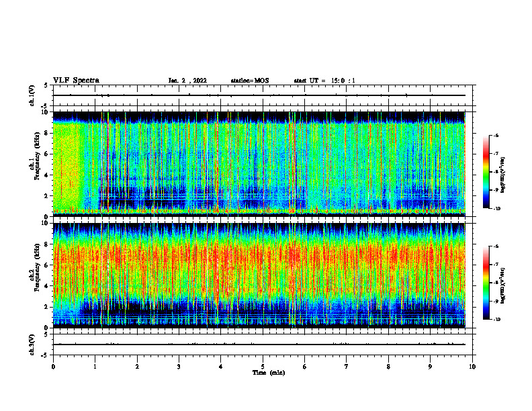Click the time axis tick label "10"
Image resolution: width=532 pixels, height=411 pixels.
tap(472, 367)
